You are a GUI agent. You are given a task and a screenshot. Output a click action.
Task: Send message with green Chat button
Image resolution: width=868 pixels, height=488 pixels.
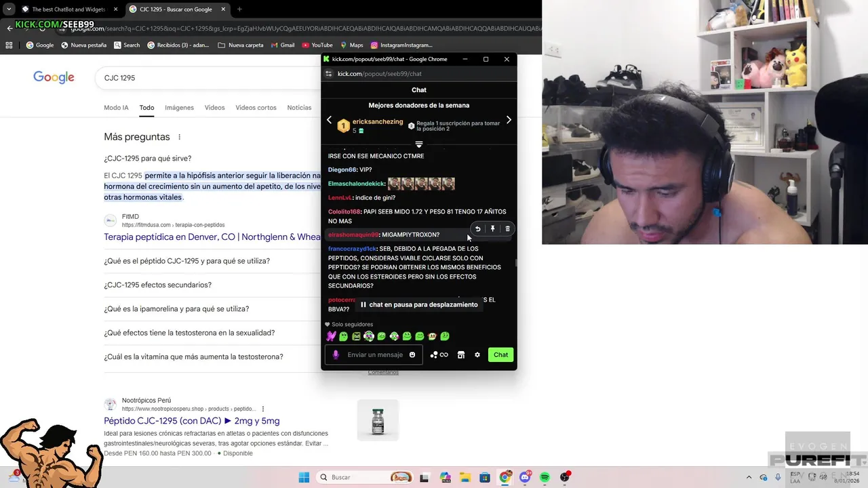(500, 354)
